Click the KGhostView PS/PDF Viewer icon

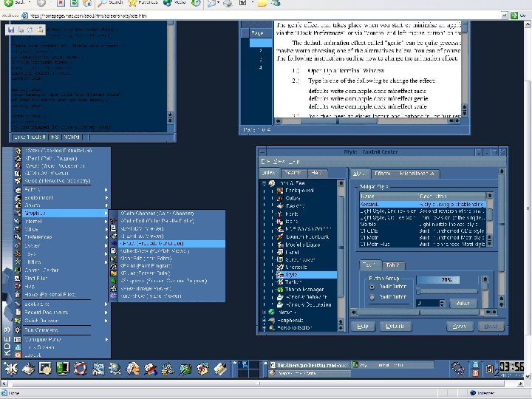pos(113,251)
